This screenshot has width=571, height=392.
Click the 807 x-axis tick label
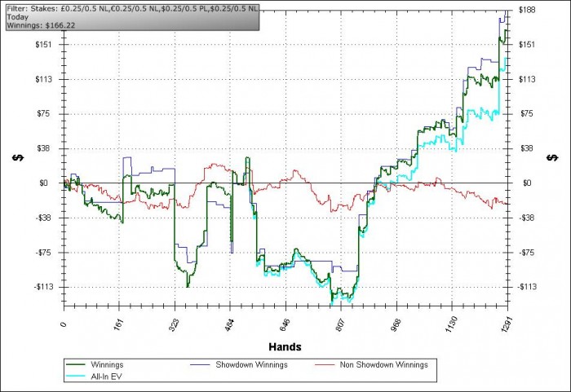coord(340,324)
